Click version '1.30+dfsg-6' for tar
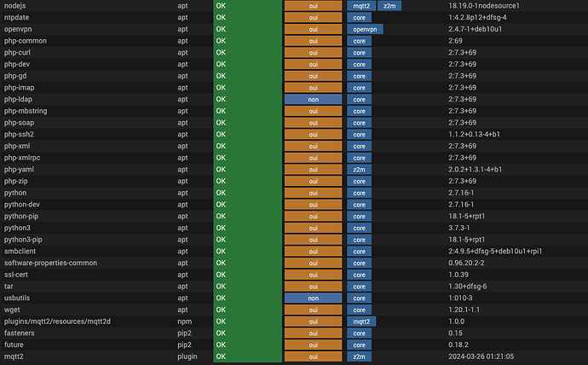The height and width of the screenshot is (365, 588). click(468, 287)
